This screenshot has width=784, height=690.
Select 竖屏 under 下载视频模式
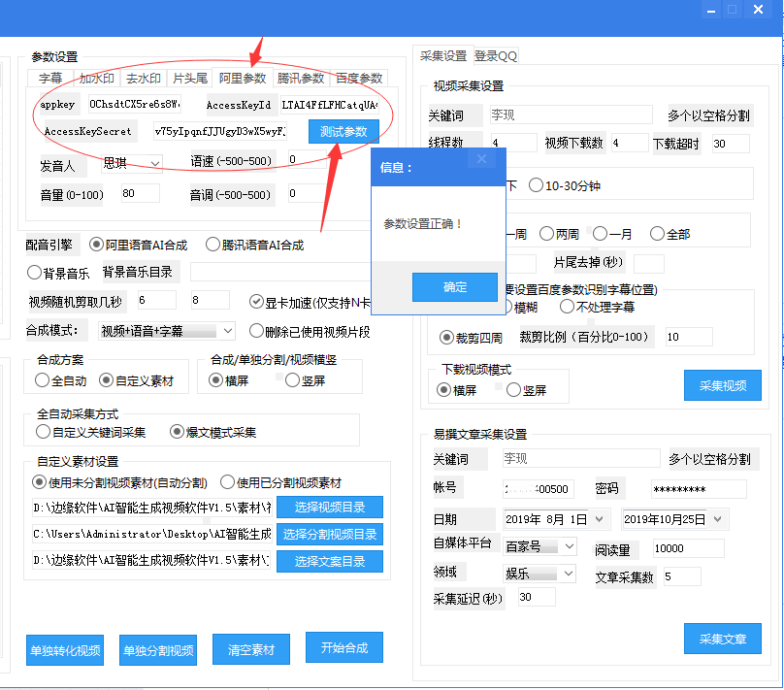526,390
